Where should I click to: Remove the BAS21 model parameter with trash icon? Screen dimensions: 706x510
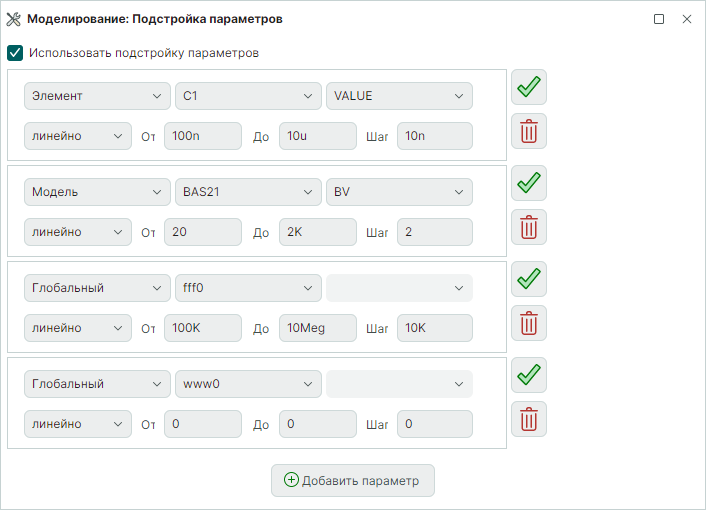(529, 227)
